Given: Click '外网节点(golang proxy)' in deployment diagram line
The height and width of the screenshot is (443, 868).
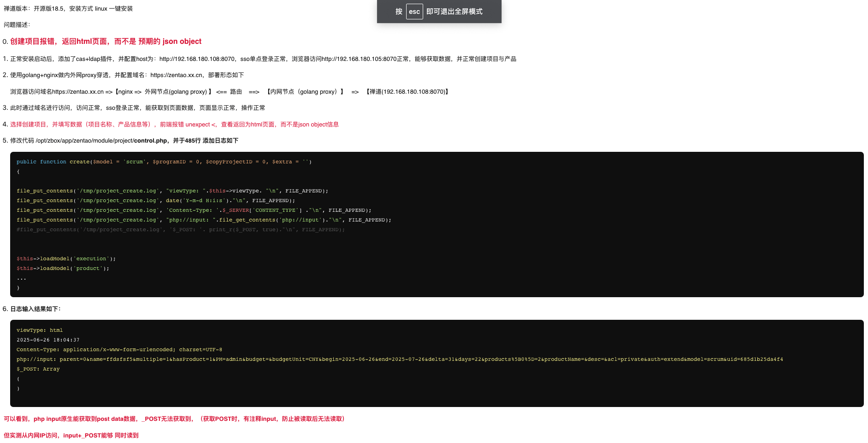Looking at the screenshot, I should (x=176, y=92).
